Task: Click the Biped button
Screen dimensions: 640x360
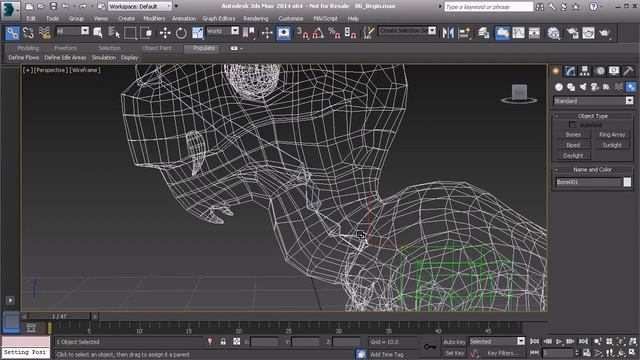Action: point(573,145)
